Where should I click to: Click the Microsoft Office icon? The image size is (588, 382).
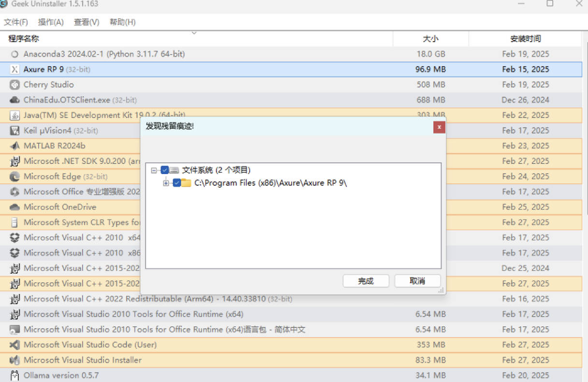[x=14, y=192]
